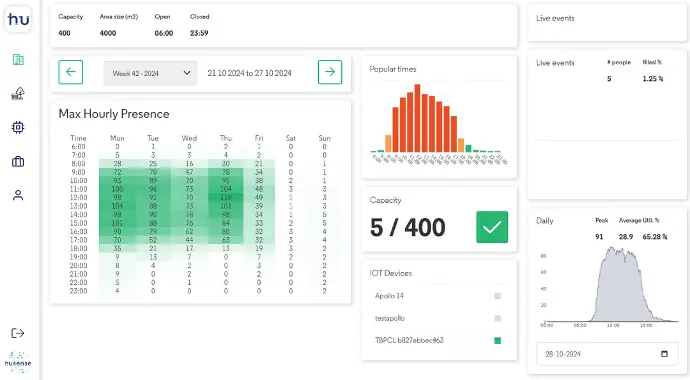Click the 23:00 time row label

[78, 291]
